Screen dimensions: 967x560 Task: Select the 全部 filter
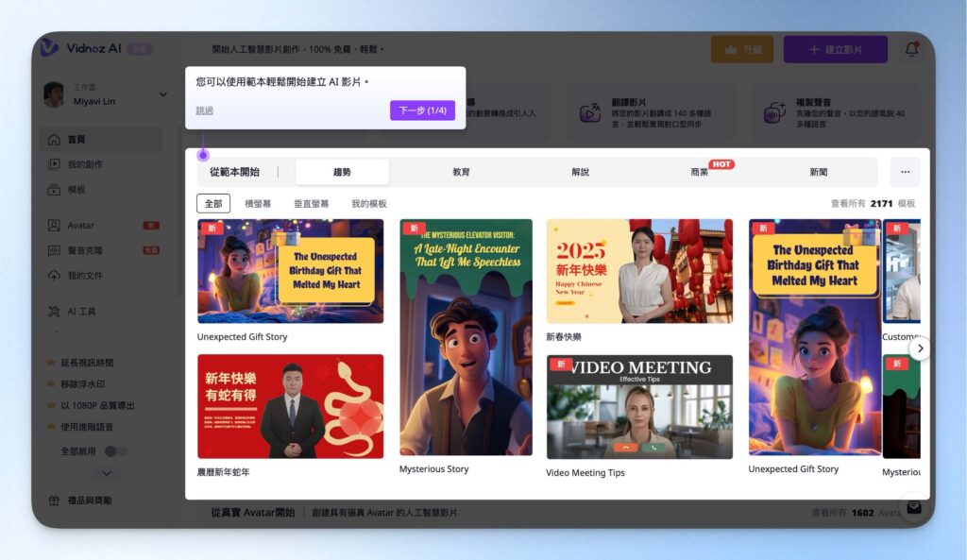(x=213, y=203)
